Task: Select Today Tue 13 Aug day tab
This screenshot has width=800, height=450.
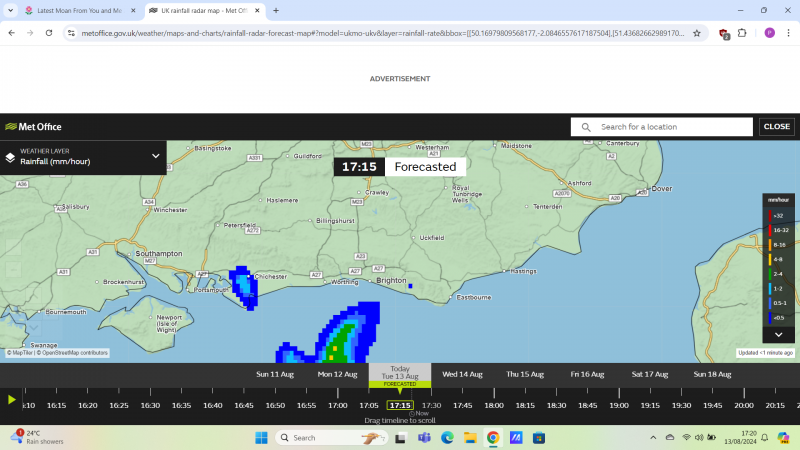Action: click(x=400, y=375)
